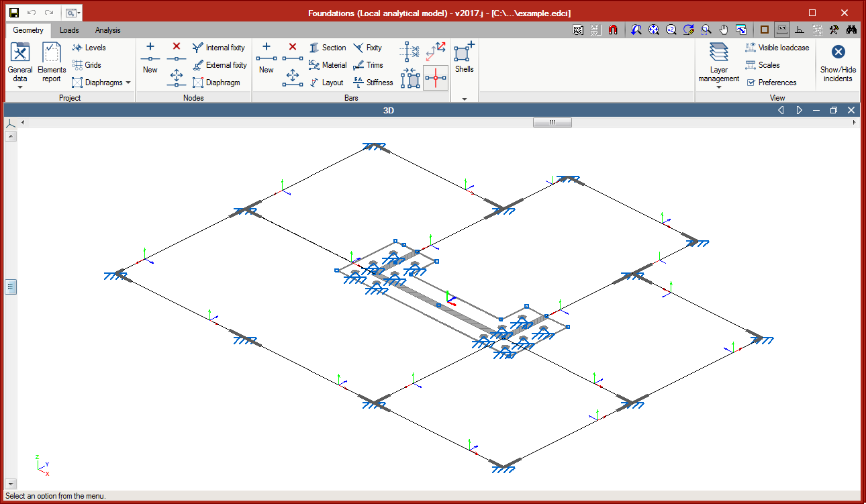Click the horizontal scrollbar thumb above the 3D view
866x504 pixels.
coord(552,123)
